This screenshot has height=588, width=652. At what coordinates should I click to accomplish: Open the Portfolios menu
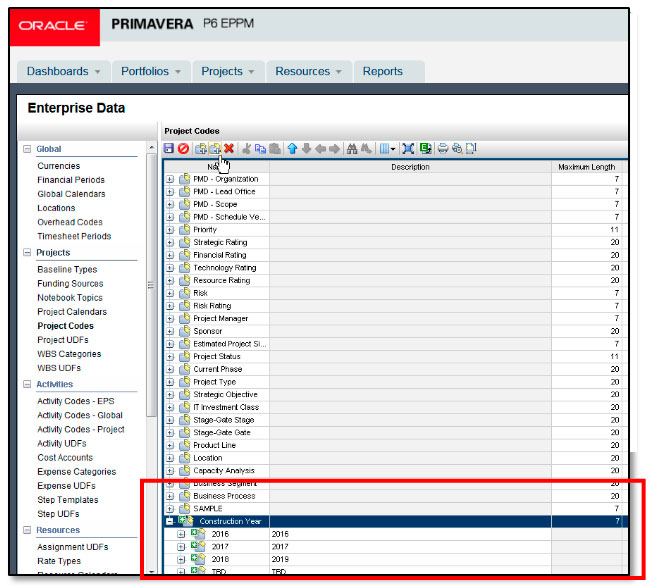[x=151, y=71]
